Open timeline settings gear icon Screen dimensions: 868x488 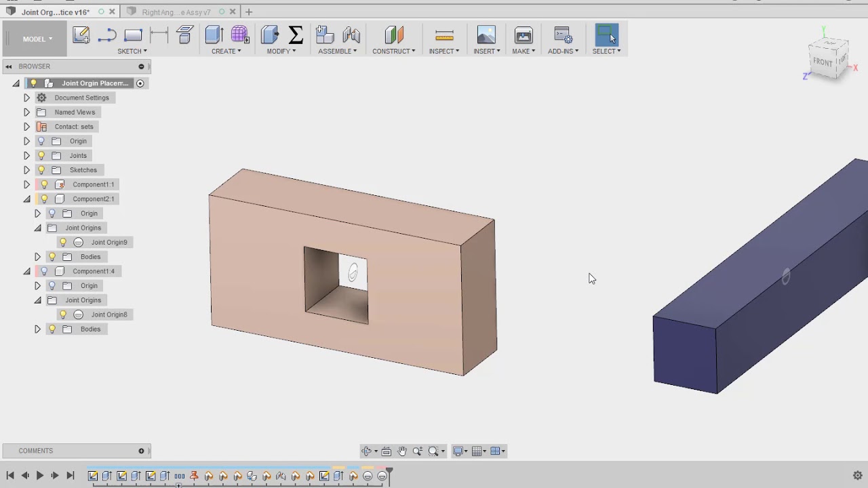857,476
